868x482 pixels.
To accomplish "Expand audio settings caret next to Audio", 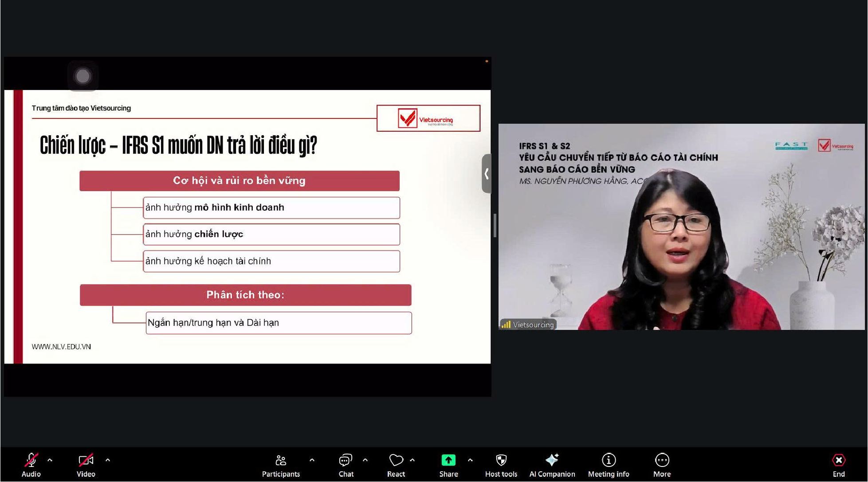I will (50, 460).
